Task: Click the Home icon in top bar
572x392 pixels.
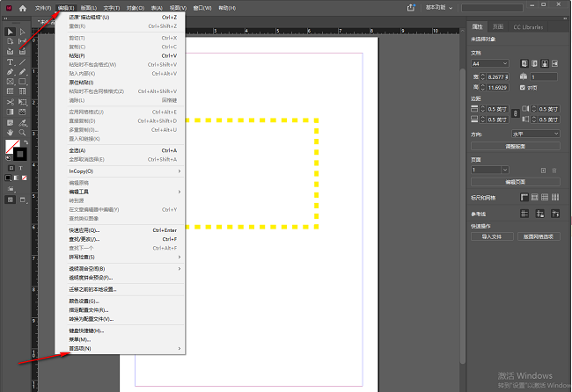Action: (23, 8)
